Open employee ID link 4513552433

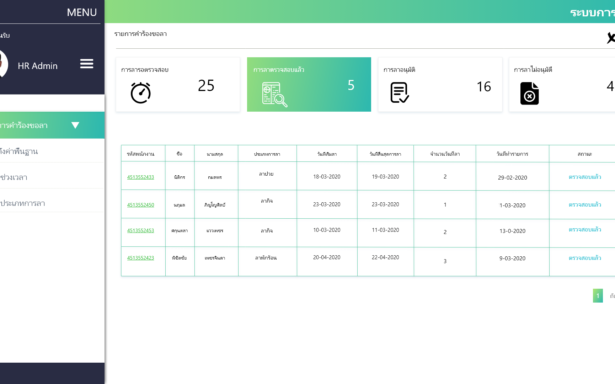click(140, 177)
